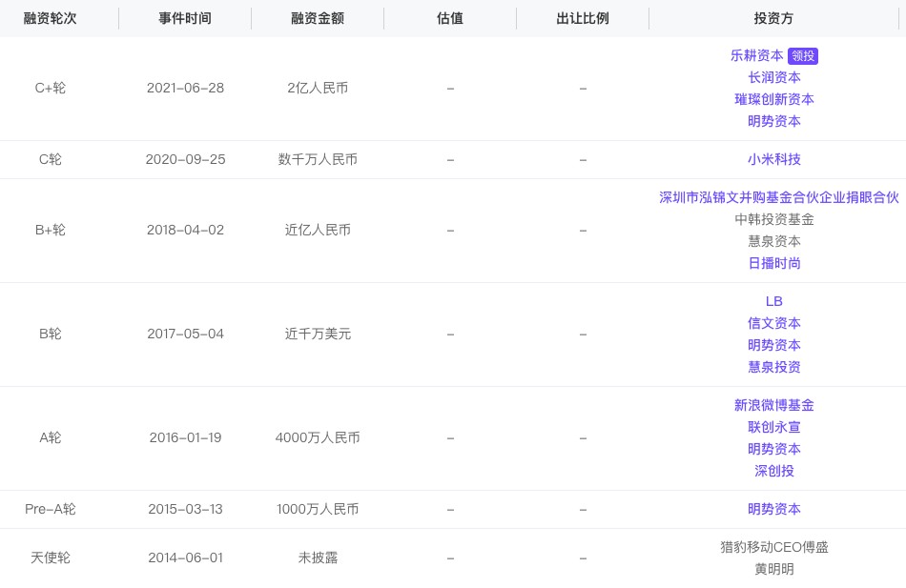Click the 事件时间 column header
Screen dimensions: 906x588
[185, 18]
